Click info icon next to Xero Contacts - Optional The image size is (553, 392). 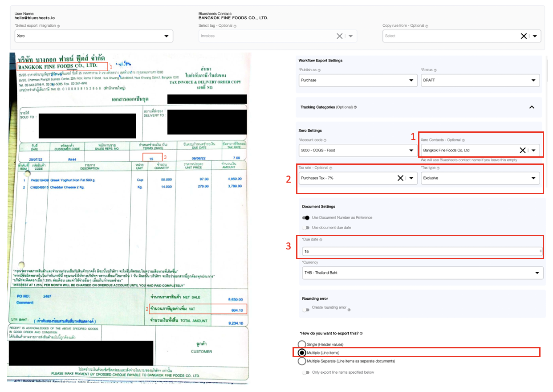[464, 140]
